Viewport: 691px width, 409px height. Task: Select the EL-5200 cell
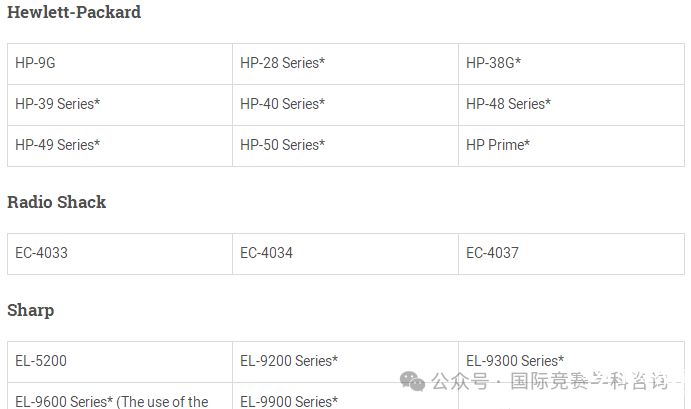point(120,362)
